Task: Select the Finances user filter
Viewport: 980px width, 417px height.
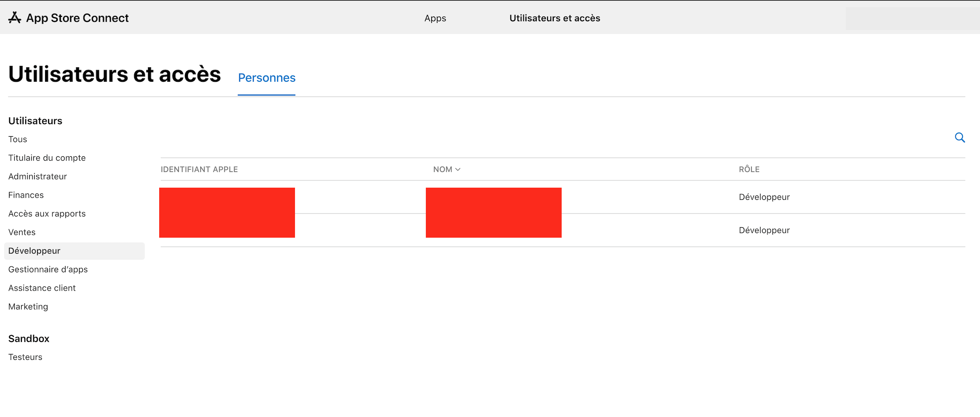Action: (26, 195)
